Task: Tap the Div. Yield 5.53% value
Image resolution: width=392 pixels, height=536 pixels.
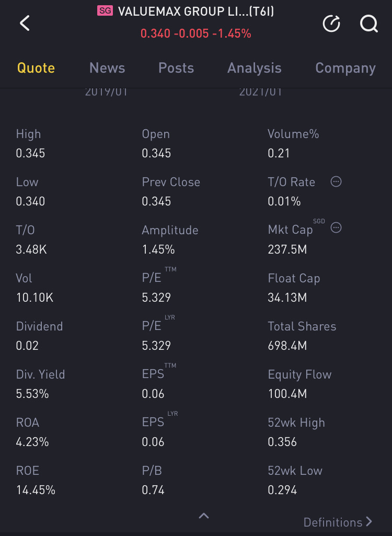Action: click(x=32, y=394)
